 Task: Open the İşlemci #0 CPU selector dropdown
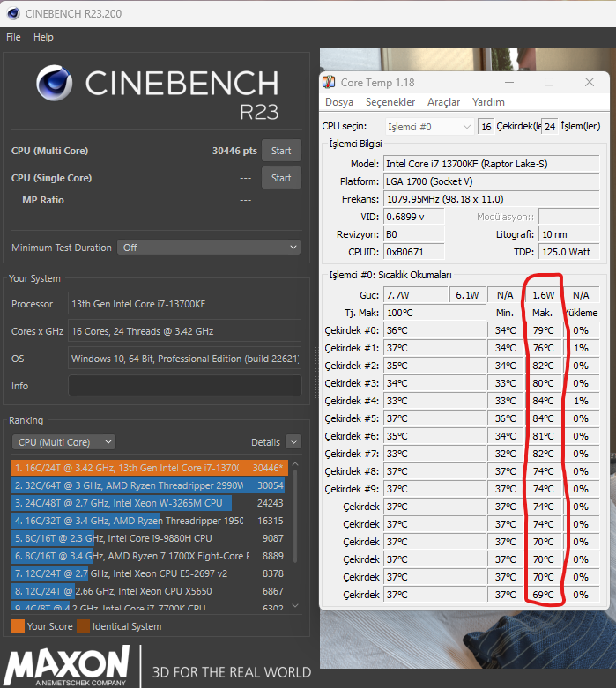429,127
